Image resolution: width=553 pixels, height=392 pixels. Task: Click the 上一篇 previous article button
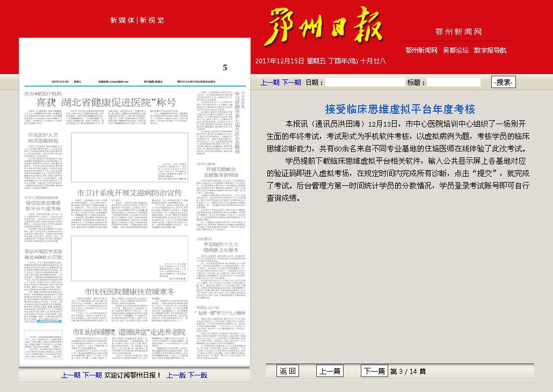(x=330, y=371)
